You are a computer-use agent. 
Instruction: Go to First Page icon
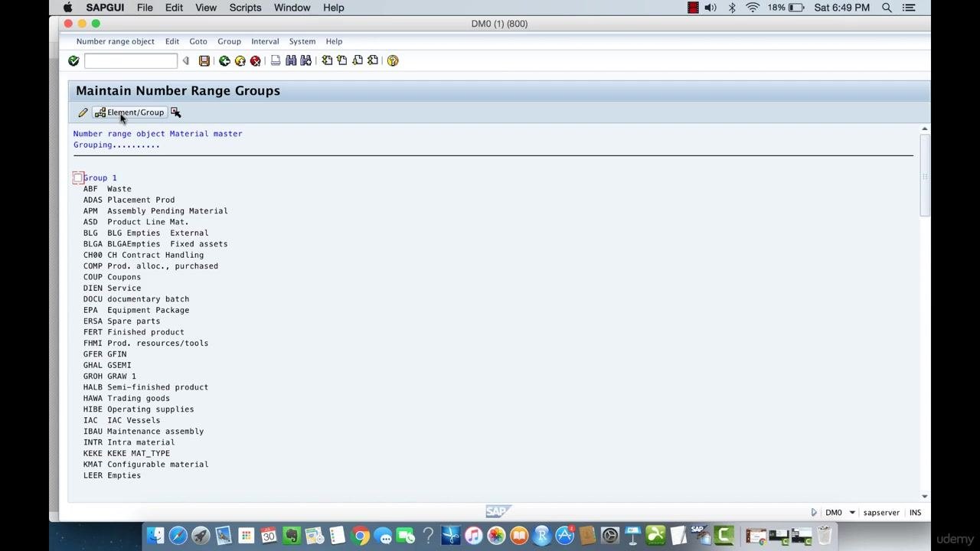327,60
